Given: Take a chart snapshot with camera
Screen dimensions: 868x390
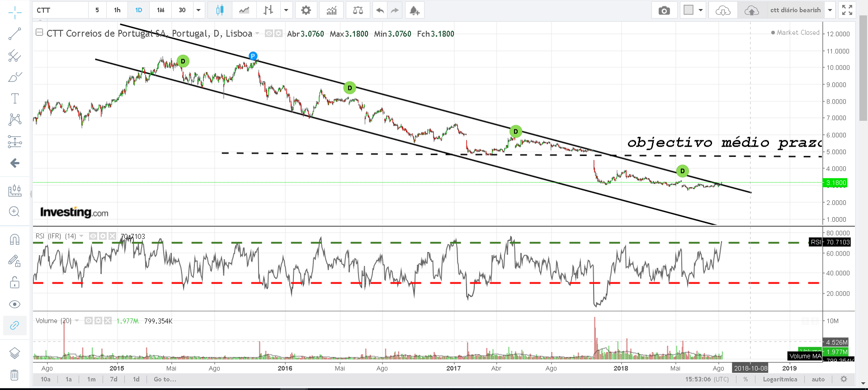Looking at the screenshot, I should pos(664,10).
